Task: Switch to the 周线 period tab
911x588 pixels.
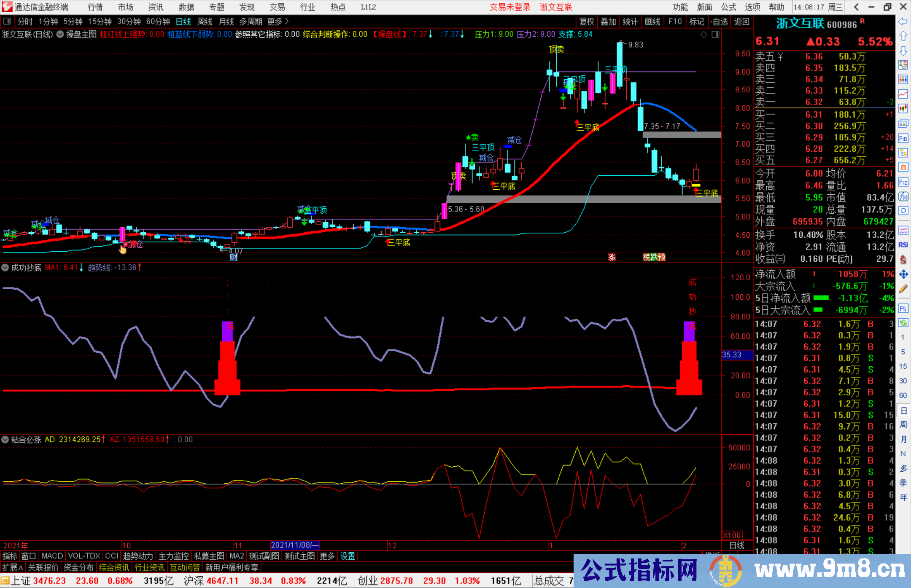Action: tap(205, 21)
